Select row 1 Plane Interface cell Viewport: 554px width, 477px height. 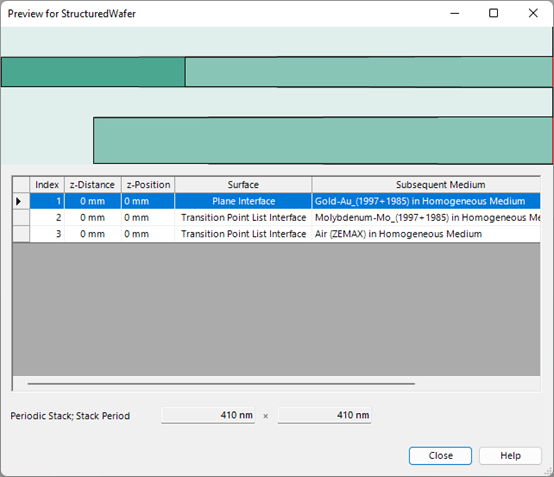click(x=243, y=201)
